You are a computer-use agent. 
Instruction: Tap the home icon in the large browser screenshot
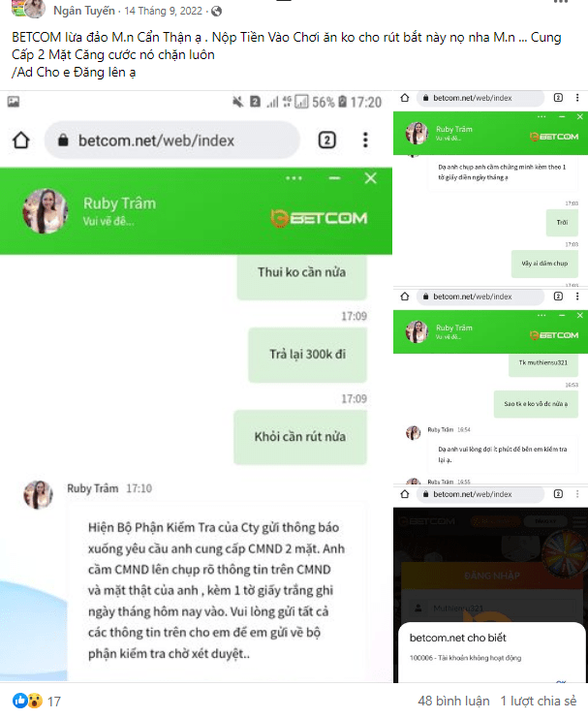click(21, 140)
